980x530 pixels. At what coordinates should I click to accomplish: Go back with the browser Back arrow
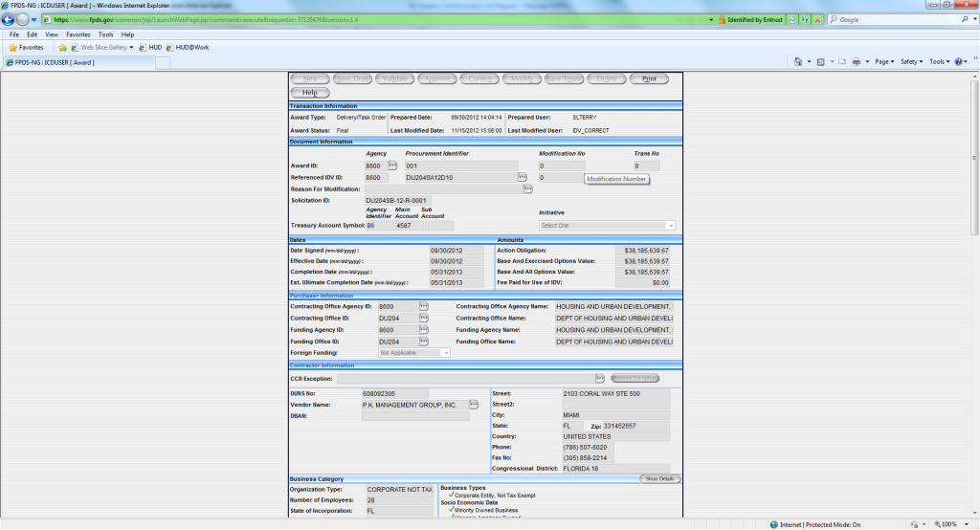(x=8, y=19)
